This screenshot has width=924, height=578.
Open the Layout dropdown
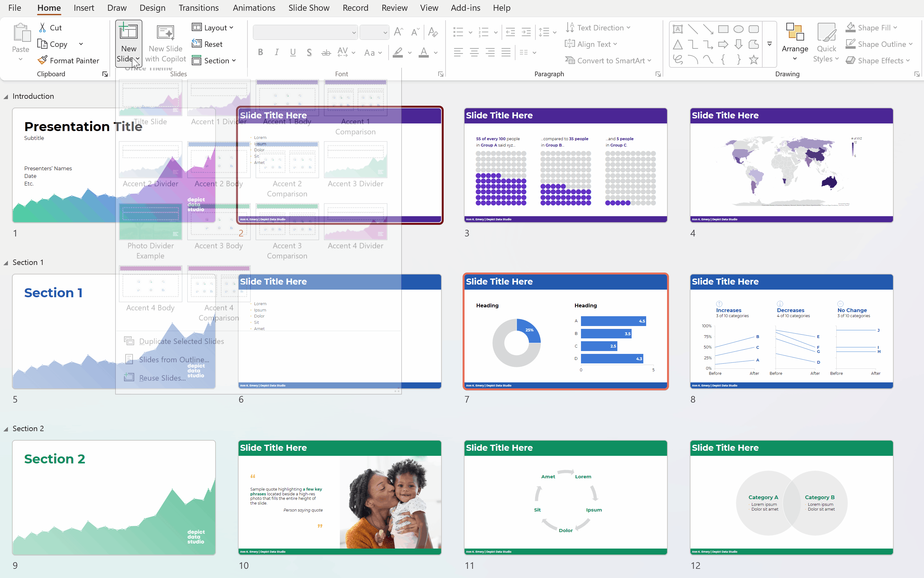[213, 28]
